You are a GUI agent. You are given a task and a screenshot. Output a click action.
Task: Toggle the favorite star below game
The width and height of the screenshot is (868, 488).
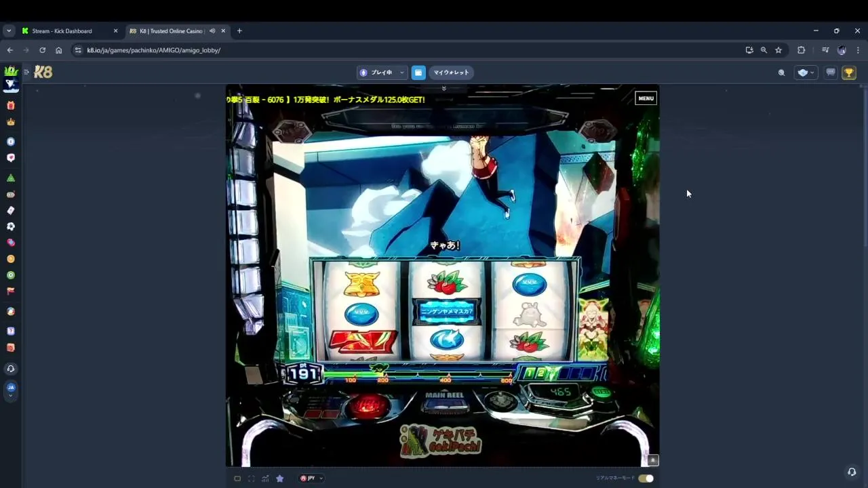coord(279,479)
